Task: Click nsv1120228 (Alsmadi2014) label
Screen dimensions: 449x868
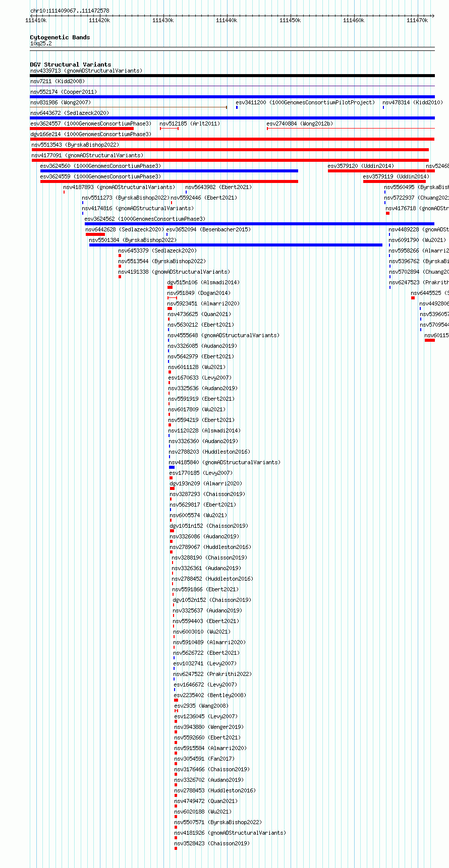Action: point(204,430)
